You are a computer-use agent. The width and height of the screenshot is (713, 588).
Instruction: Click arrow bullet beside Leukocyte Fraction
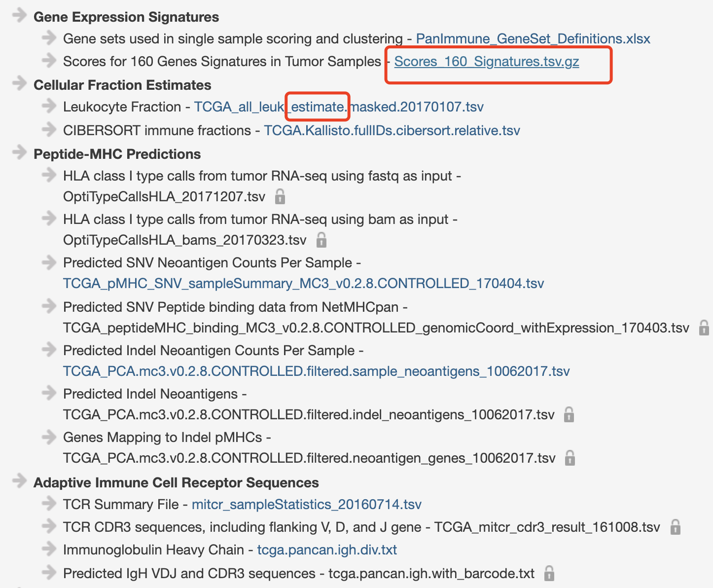coord(49,105)
